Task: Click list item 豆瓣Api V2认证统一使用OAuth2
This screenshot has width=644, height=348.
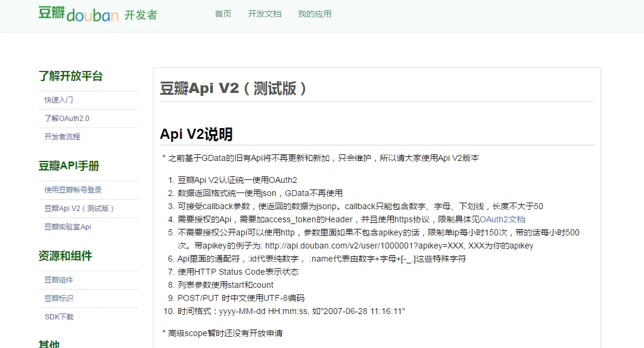Action: (237, 180)
